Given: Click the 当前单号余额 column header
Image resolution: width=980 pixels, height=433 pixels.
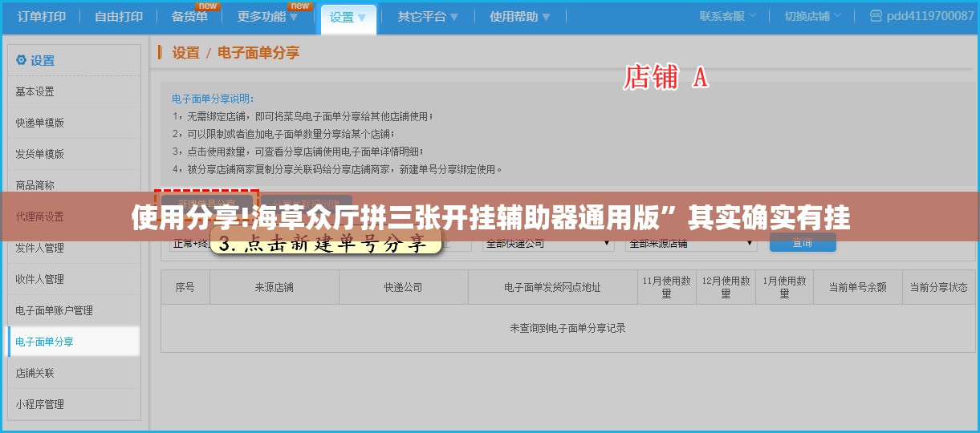Looking at the screenshot, I should 857,287.
